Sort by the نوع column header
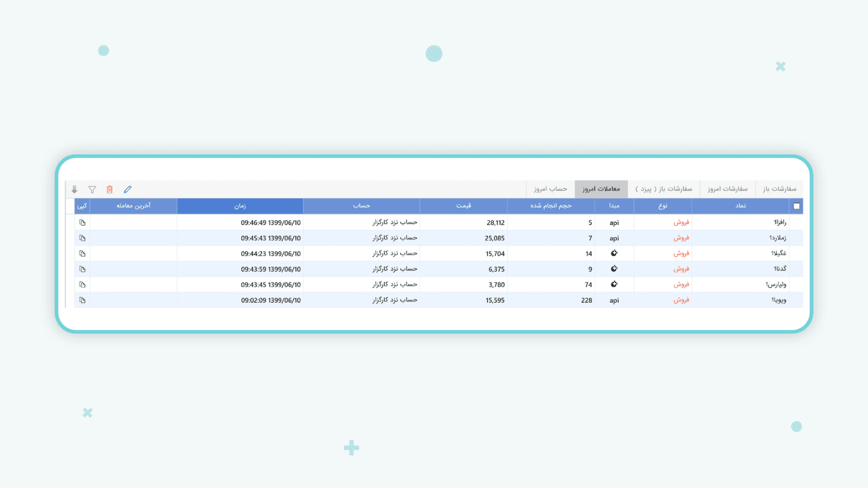Viewport: 868px width, 488px height. tap(663, 206)
